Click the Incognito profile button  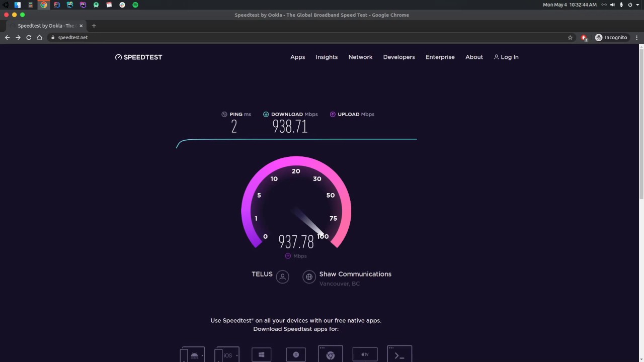pyautogui.click(x=611, y=38)
